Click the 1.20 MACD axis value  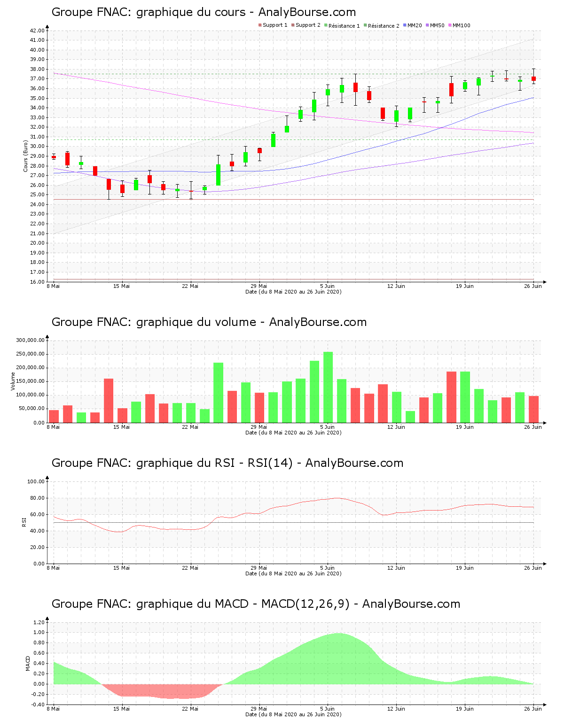39,622
